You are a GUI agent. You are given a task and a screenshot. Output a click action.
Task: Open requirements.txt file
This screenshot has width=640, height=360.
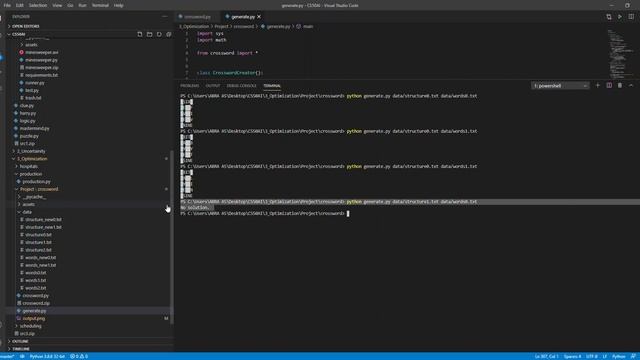click(x=41, y=75)
